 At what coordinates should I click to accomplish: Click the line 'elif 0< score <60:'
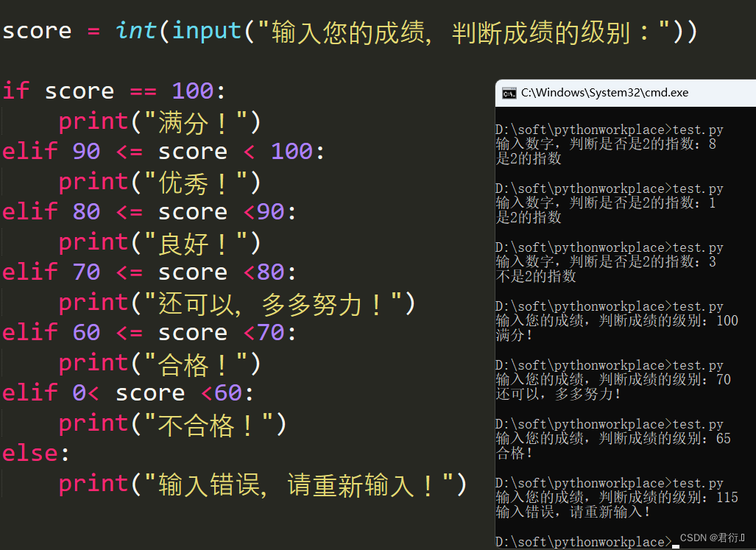click(x=128, y=393)
